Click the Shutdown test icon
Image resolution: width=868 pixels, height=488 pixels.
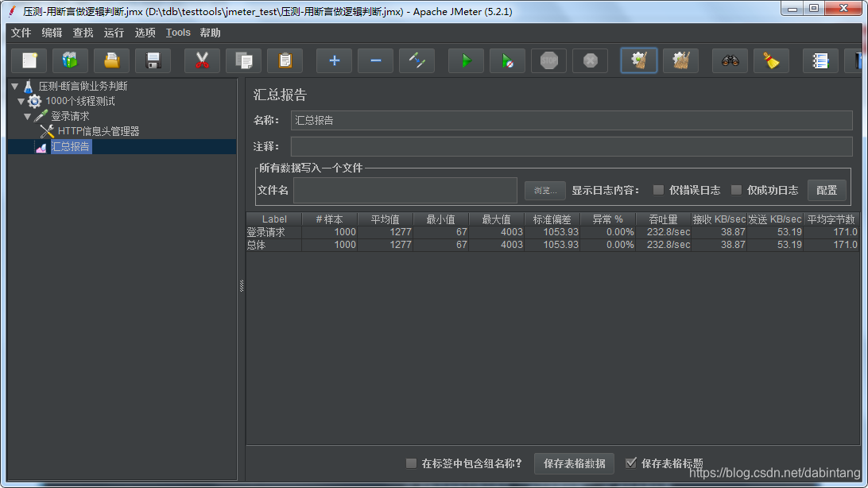pyautogui.click(x=590, y=60)
